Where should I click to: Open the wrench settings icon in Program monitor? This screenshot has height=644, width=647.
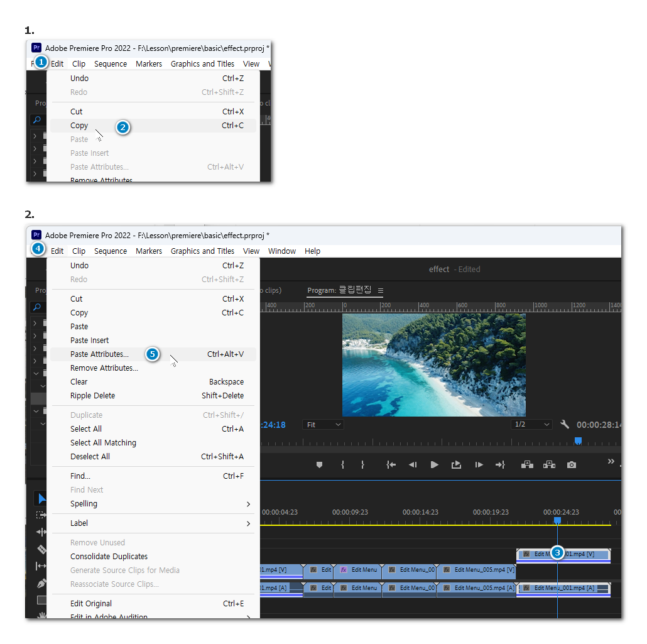click(x=565, y=425)
